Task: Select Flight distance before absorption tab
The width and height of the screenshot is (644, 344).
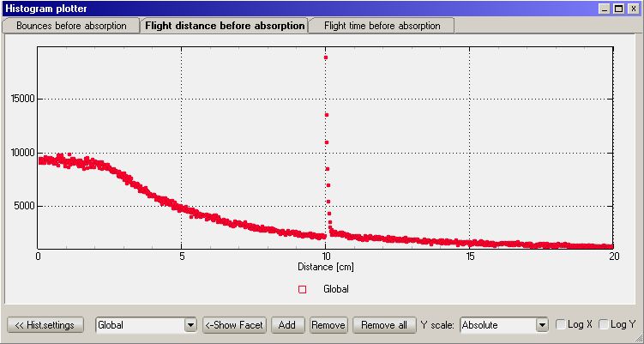Action: 225,25
